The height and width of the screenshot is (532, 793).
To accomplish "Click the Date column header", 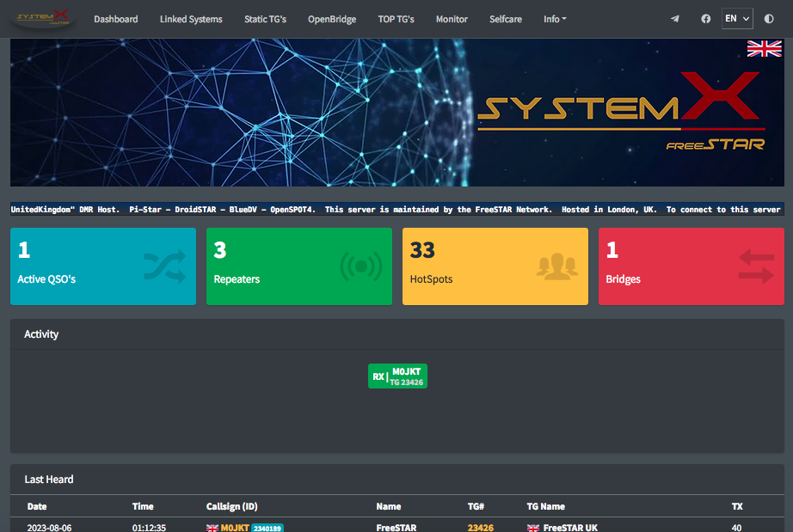I will (37, 506).
